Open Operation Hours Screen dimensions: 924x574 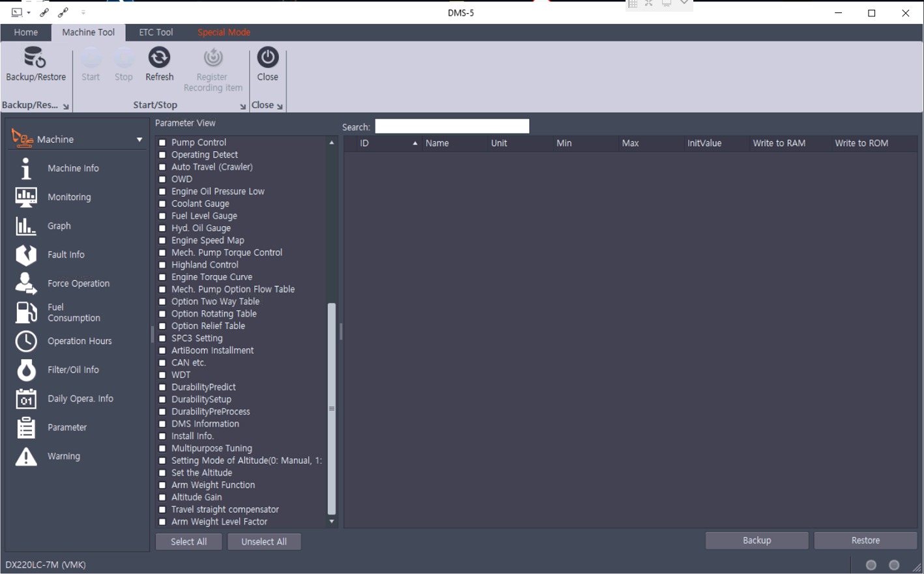tap(79, 341)
